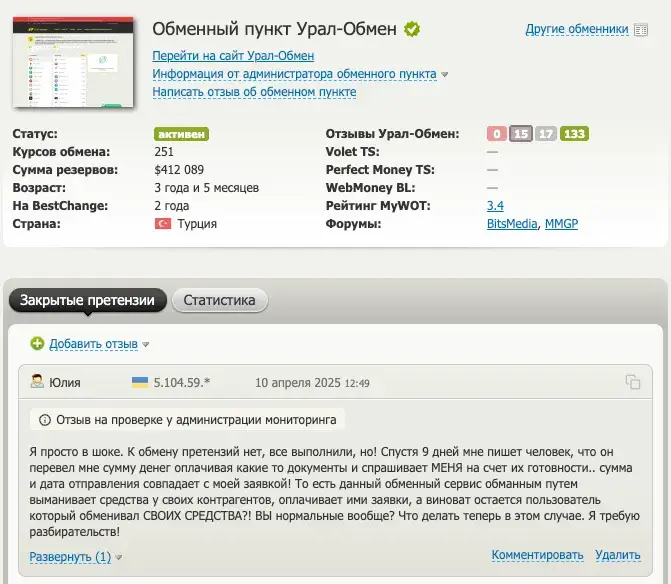
Task: Click the green активен status badge
Action: click(x=181, y=134)
